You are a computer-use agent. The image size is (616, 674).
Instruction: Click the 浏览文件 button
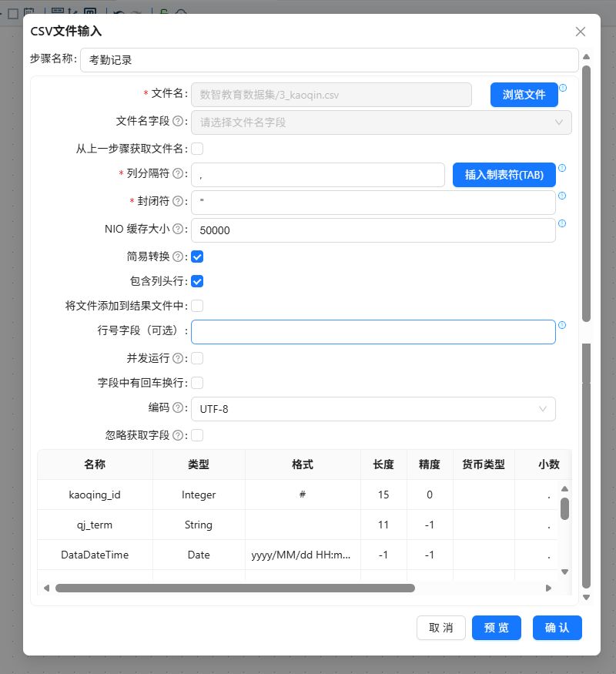tap(524, 95)
